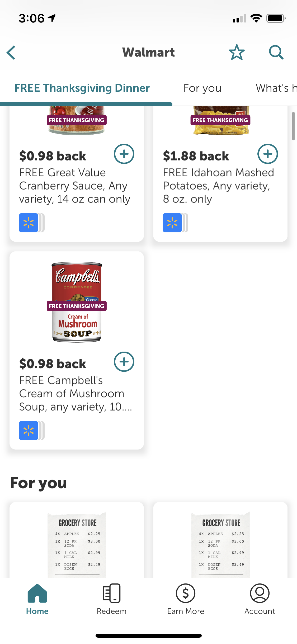Switch to the For you tab
The height and width of the screenshot is (644, 297).
click(202, 88)
